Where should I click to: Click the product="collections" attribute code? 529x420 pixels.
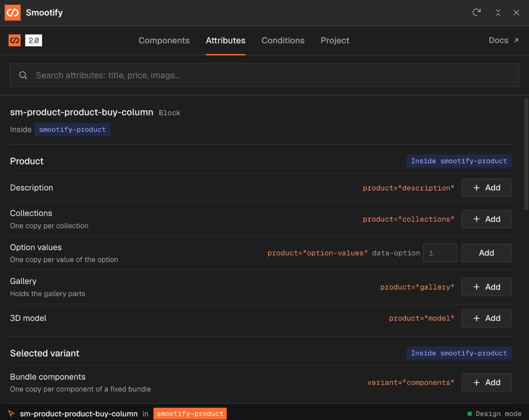click(408, 219)
